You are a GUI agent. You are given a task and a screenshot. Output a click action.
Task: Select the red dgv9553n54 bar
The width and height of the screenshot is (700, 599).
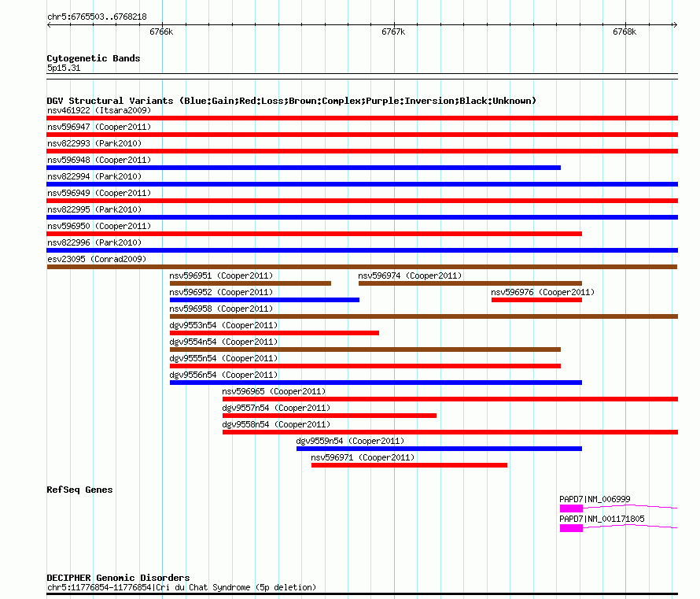coord(274,333)
